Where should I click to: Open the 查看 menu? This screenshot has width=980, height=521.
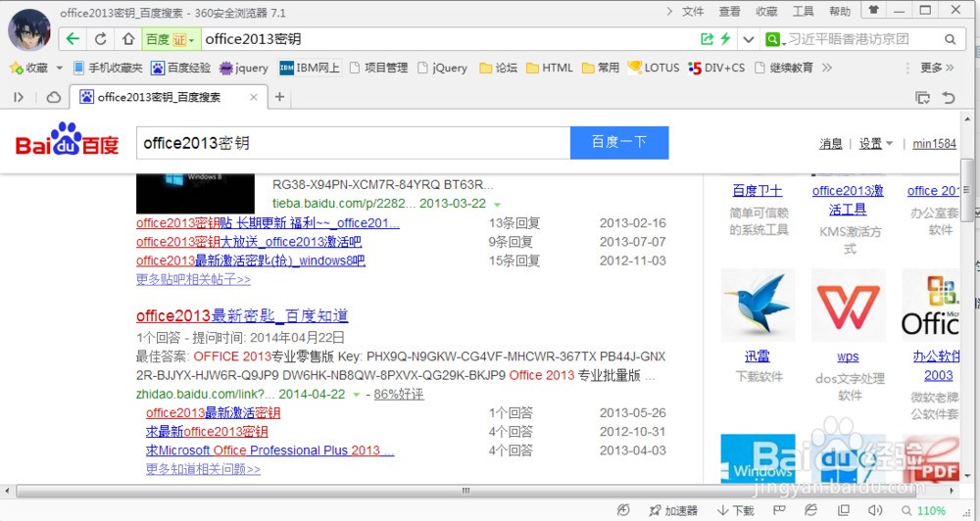coord(729,11)
